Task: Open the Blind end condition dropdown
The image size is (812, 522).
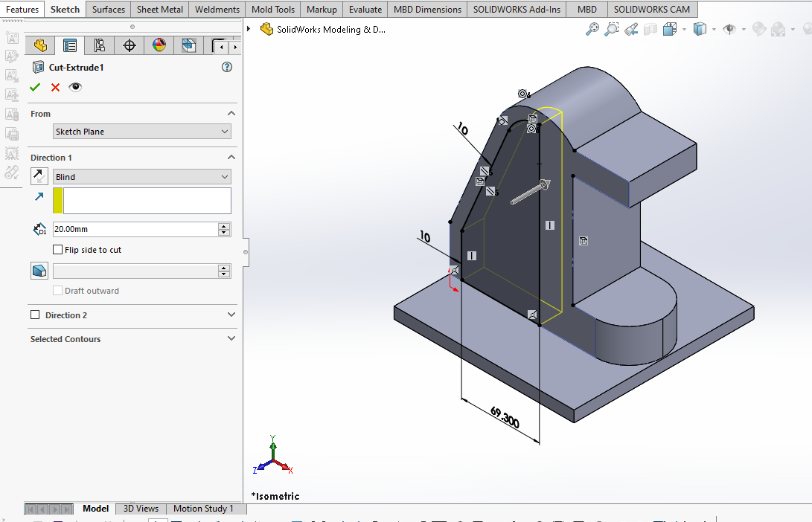Action: (x=142, y=177)
